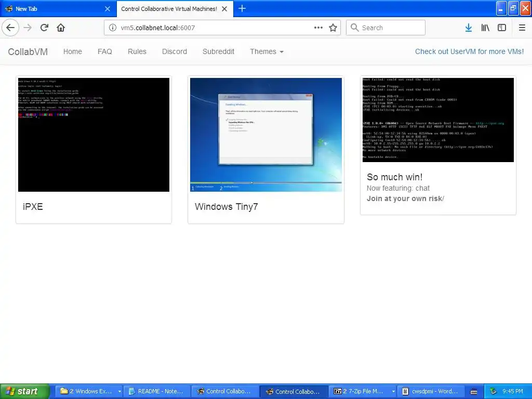Expand the Themes dropdown
This screenshot has height=399, width=532.
click(267, 51)
